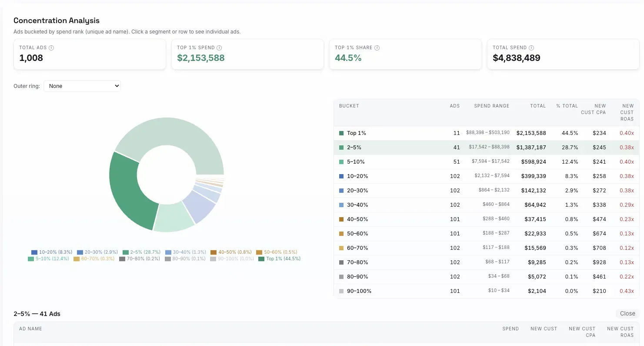Click the 90–100% bucket row

coord(487,291)
